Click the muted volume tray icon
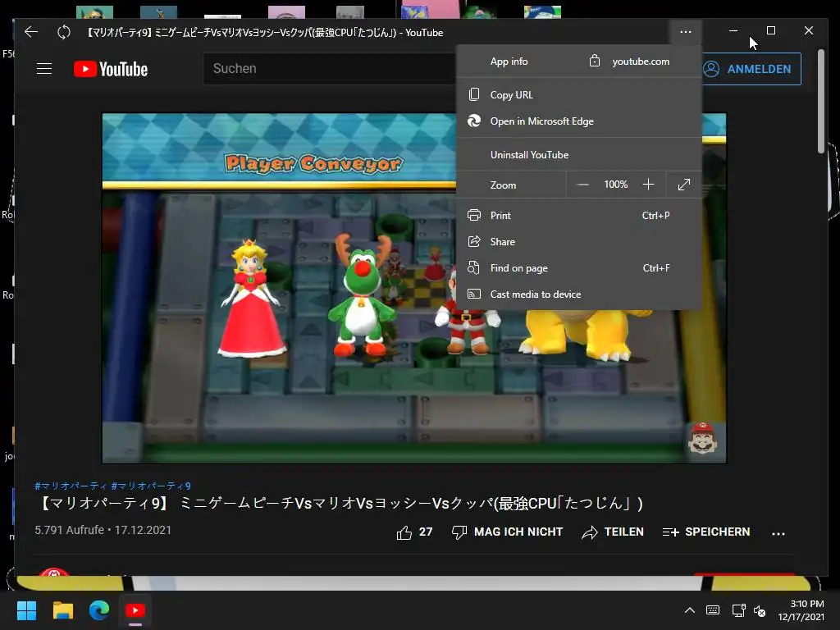Viewport: 840px width, 630px height. [760, 610]
